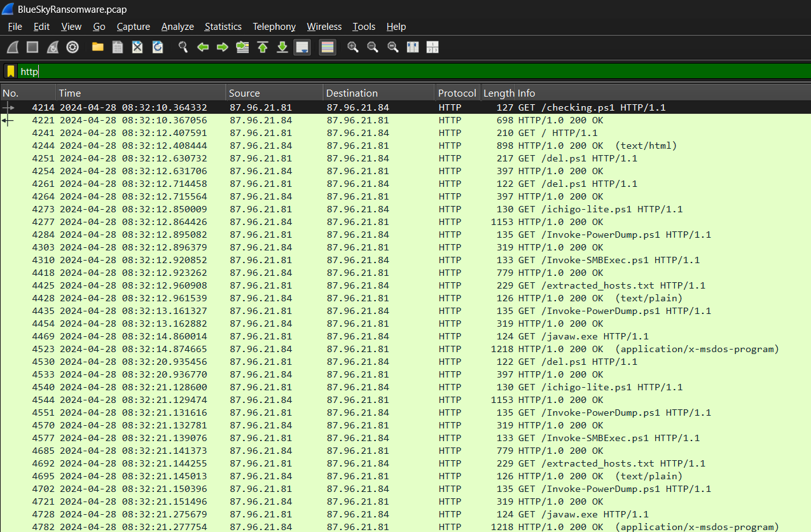Open display filter bookmark menu
The image size is (811, 532).
pos(11,72)
